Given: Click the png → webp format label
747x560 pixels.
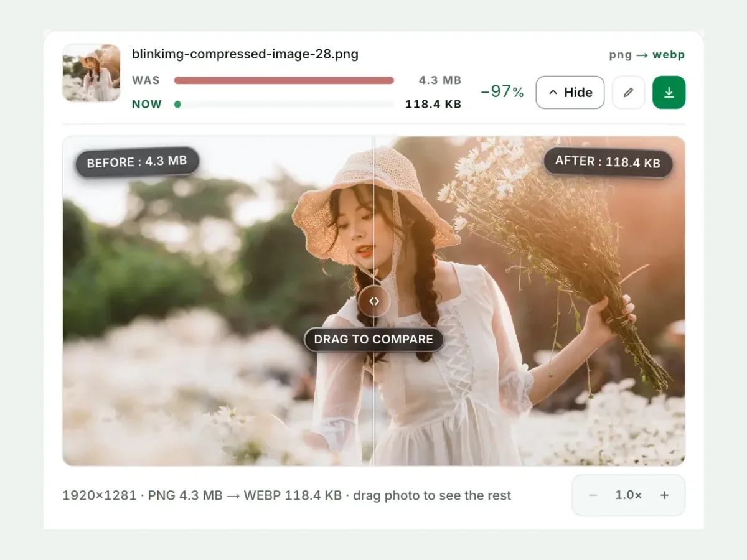Looking at the screenshot, I should [x=647, y=55].
